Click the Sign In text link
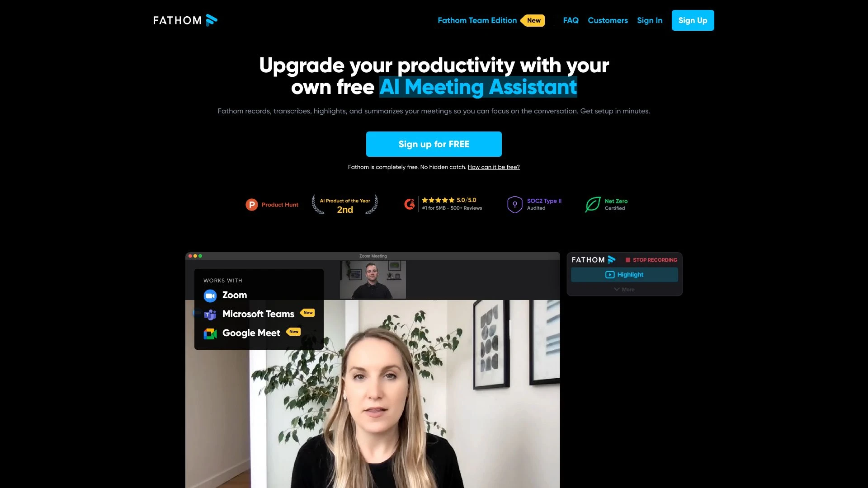868x488 pixels. point(649,20)
